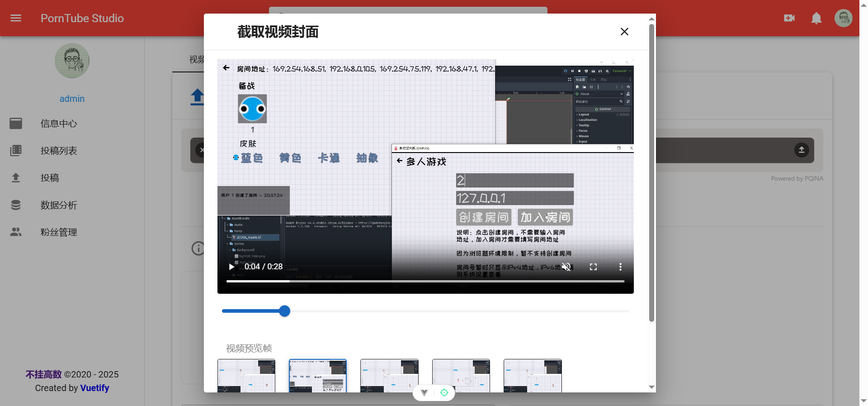
Task: Click dialog scrollbar down arrow
Action: (x=651, y=387)
